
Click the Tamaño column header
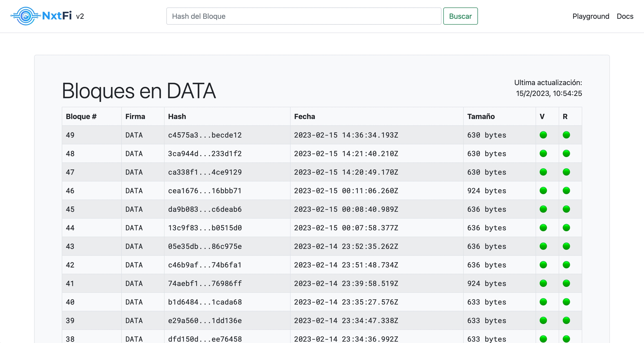point(481,117)
